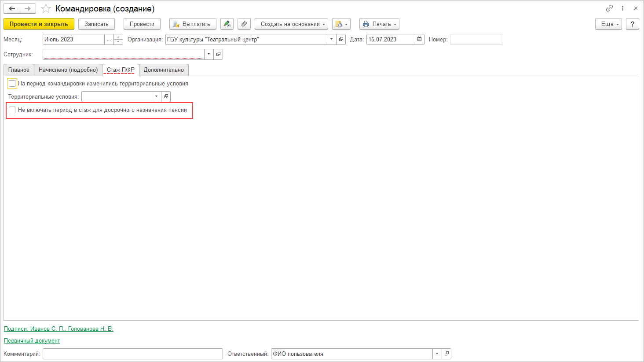
Task: Click Организация field with ГБУ культуры text
Action: (x=246, y=39)
